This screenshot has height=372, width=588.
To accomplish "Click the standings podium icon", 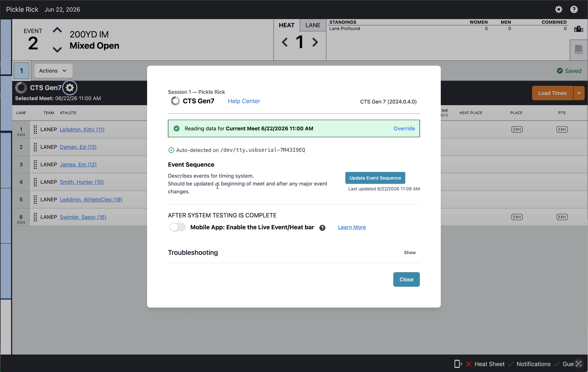I will point(578,29).
